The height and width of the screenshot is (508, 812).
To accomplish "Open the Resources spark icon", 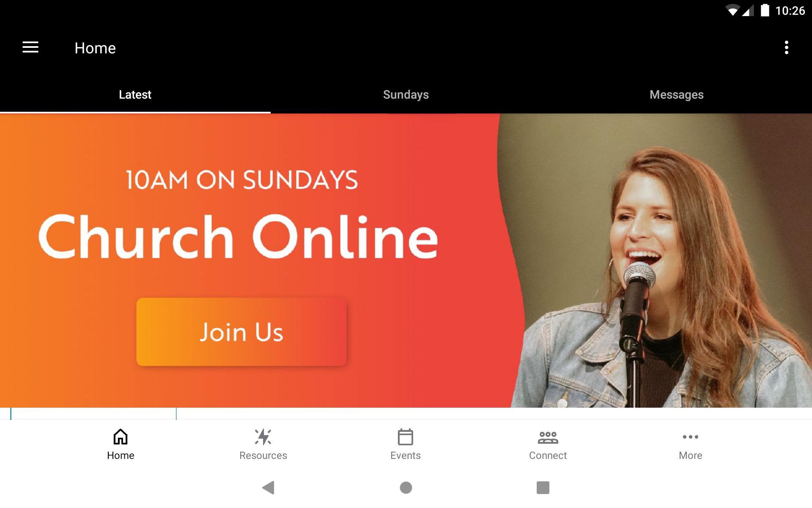I will click(263, 436).
